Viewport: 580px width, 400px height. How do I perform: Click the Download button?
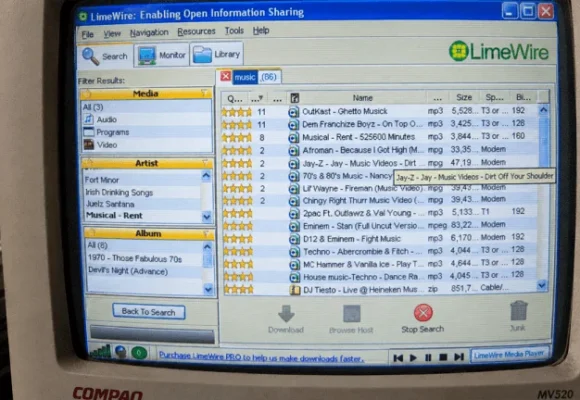[x=286, y=320]
